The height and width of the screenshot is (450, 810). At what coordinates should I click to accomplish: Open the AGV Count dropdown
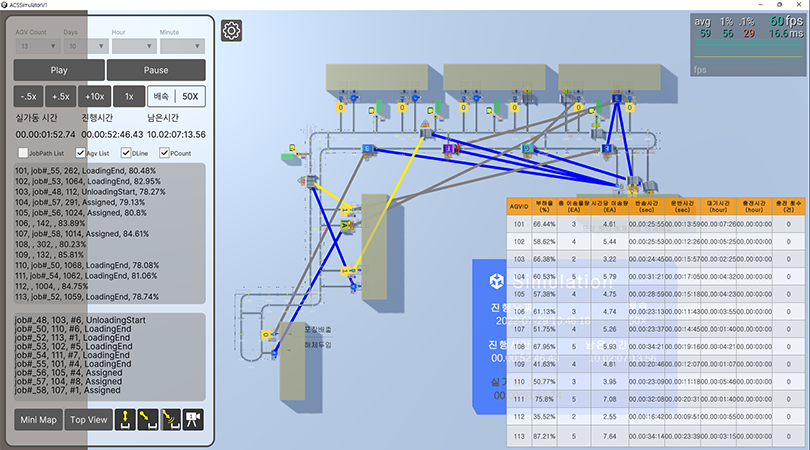pyautogui.click(x=37, y=45)
